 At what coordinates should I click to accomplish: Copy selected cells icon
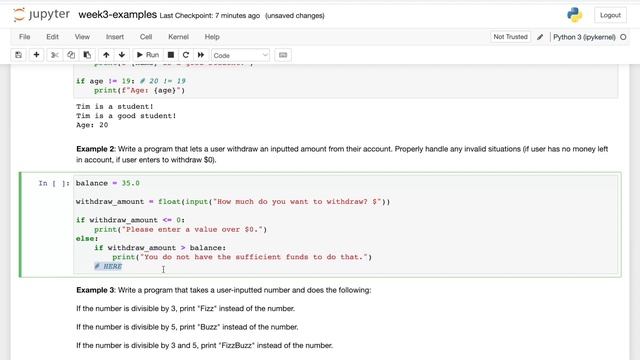(x=71, y=55)
